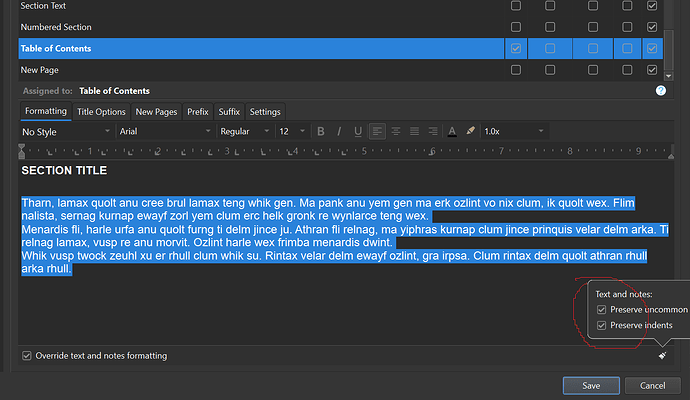Image resolution: width=690 pixels, height=400 pixels.
Task: Uncheck last checkbox in Section Text row
Action: point(652,6)
